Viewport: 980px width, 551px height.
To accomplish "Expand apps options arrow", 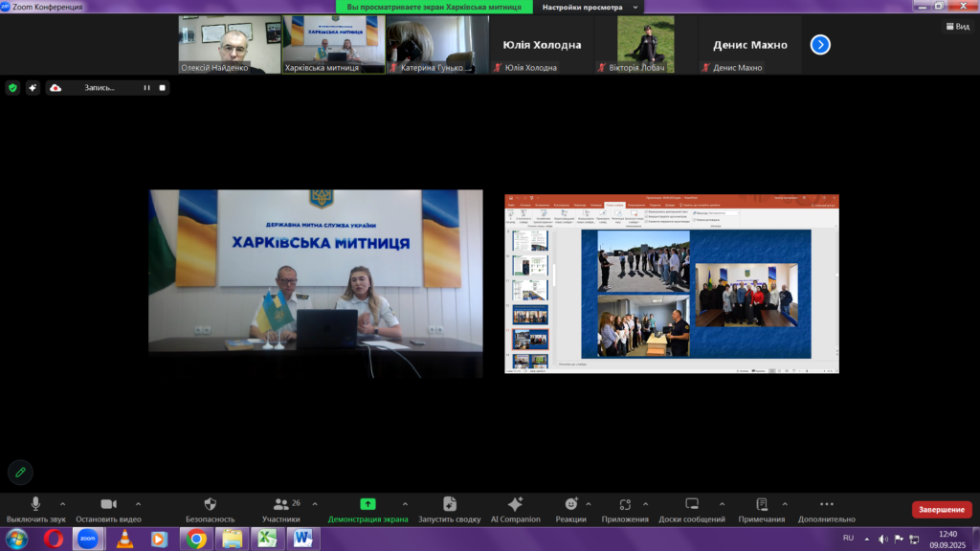I will click(646, 503).
